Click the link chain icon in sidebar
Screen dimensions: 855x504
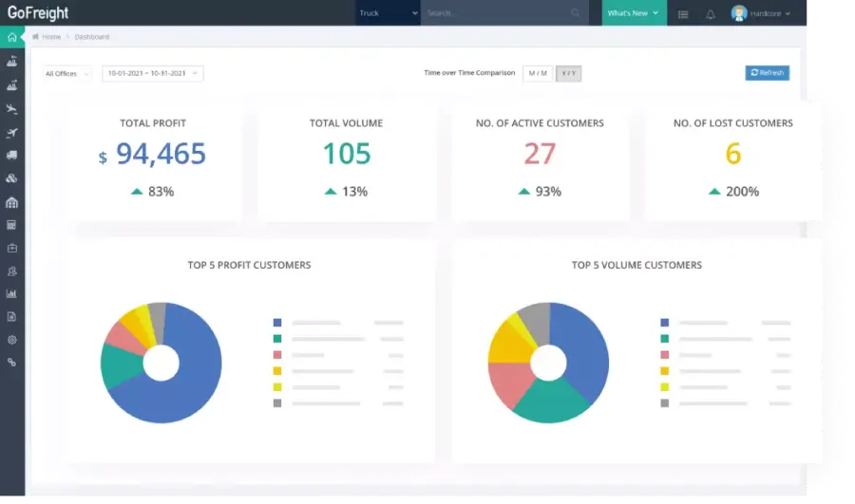[x=12, y=363]
